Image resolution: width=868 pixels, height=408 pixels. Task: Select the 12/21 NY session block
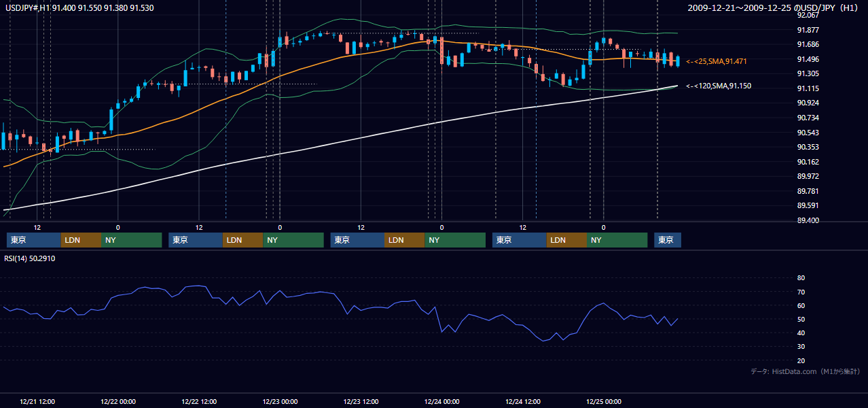coord(131,240)
